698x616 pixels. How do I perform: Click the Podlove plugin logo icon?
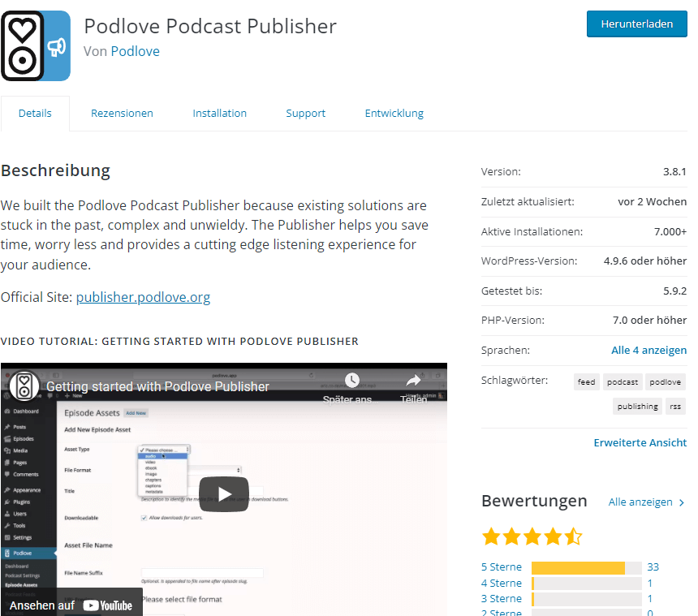point(36,45)
